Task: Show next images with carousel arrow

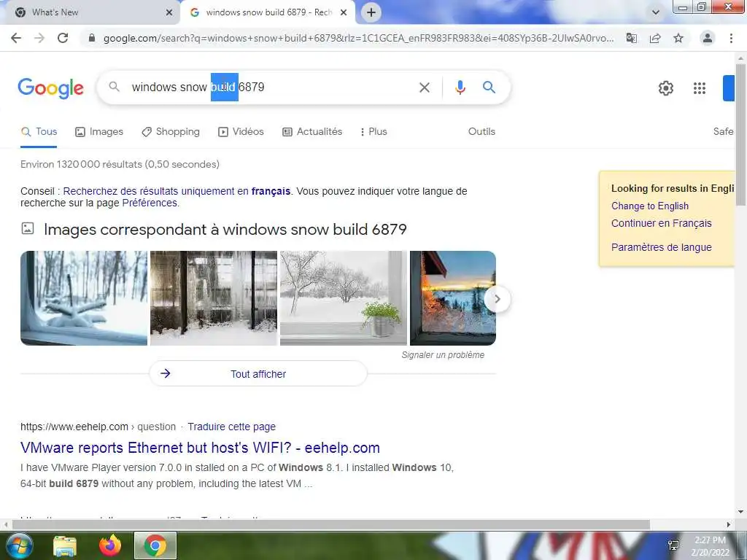Action: [498, 299]
